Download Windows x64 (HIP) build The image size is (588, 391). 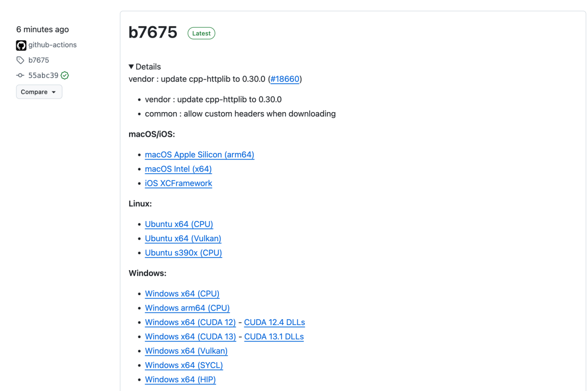coord(180,380)
